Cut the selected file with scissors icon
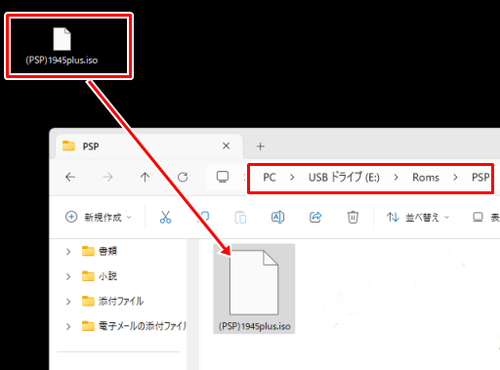This screenshot has height=370, width=500. (x=165, y=217)
